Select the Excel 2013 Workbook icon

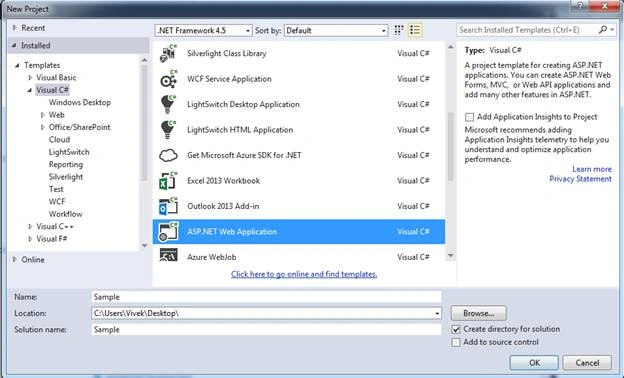click(x=168, y=181)
